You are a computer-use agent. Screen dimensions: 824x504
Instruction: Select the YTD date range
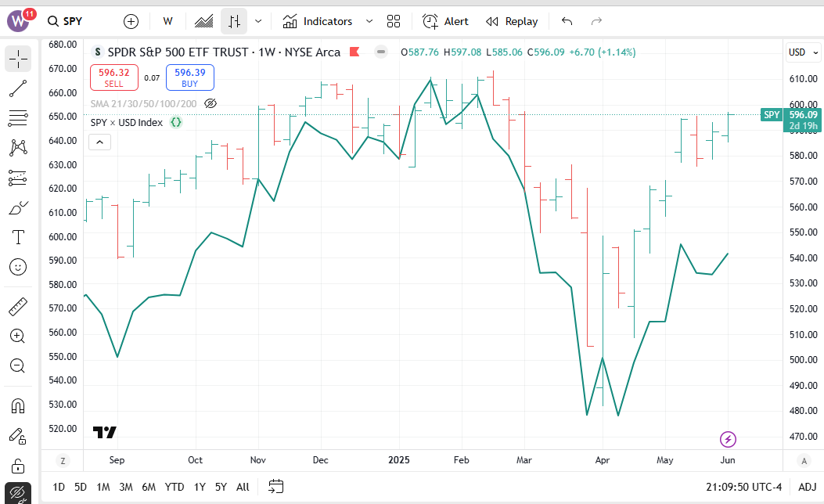(174, 488)
